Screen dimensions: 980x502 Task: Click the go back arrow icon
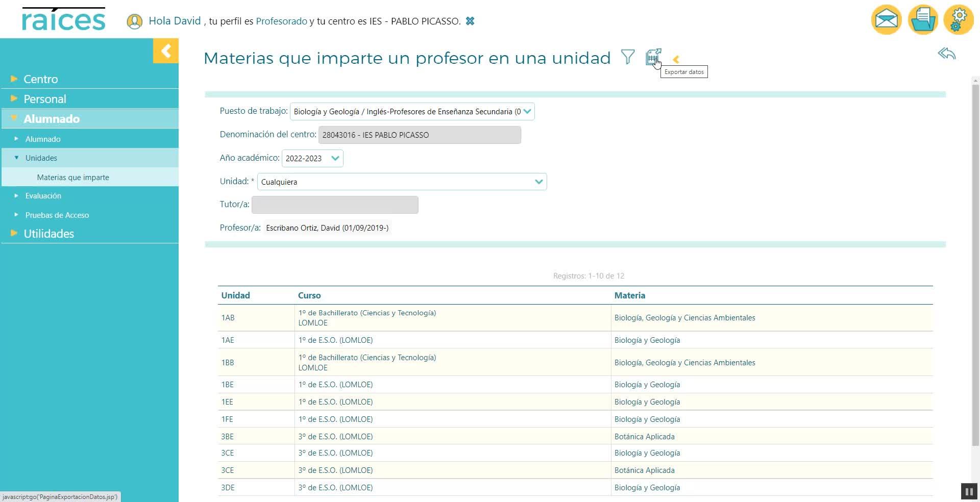(946, 54)
